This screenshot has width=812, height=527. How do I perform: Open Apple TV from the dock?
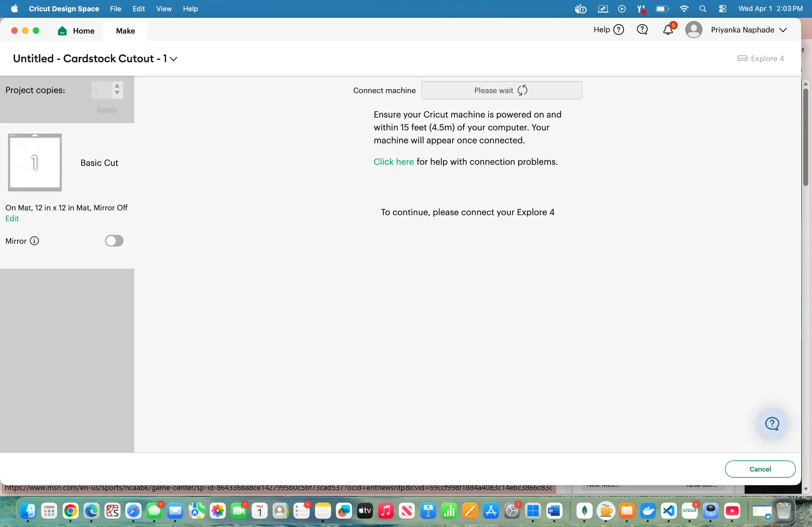pyautogui.click(x=365, y=511)
